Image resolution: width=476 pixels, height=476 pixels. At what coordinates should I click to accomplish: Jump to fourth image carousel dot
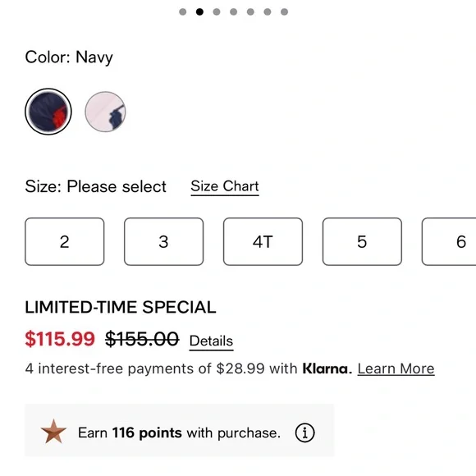pyautogui.click(x=233, y=11)
